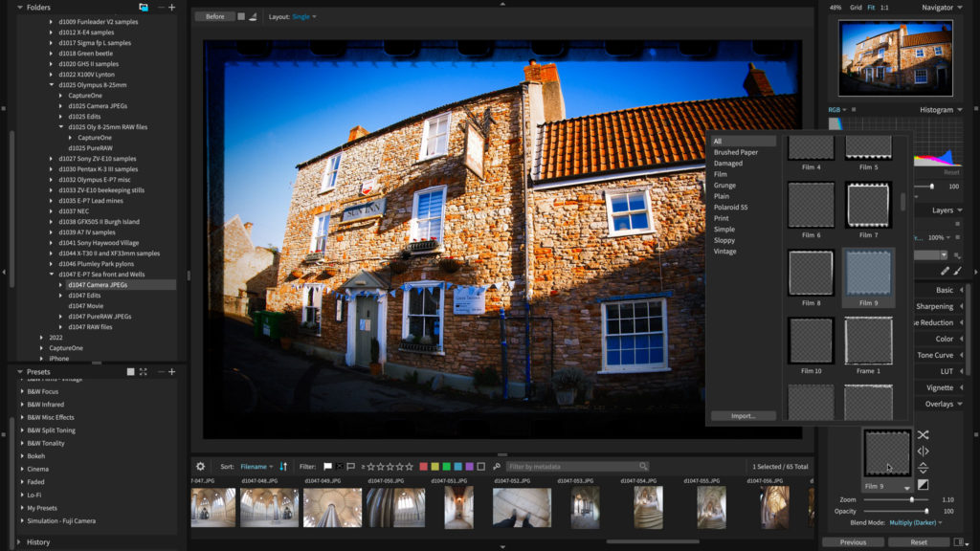This screenshot has height=551, width=980.
Task: Invert the overlay icon
Action: click(924, 484)
